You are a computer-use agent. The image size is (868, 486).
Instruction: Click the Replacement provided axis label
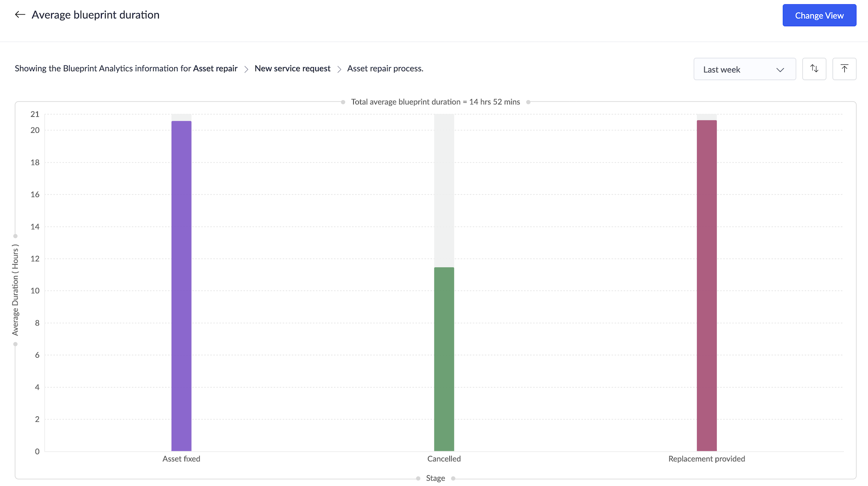coord(707,459)
